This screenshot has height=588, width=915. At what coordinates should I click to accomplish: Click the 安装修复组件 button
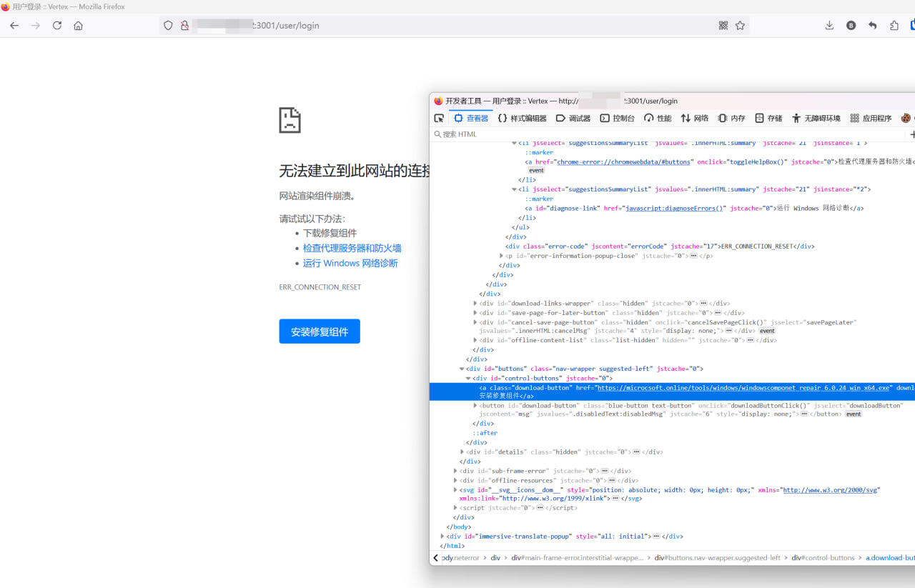pyautogui.click(x=320, y=332)
